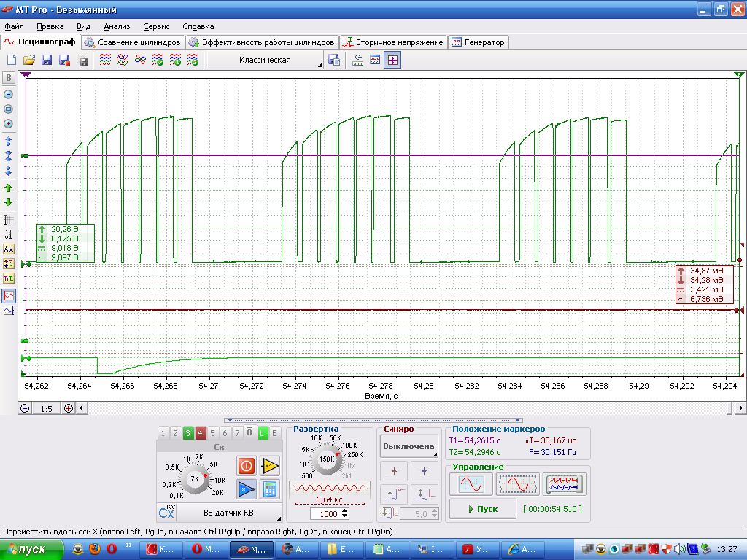Toggle the blue inverting amplifier button

coord(247,489)
